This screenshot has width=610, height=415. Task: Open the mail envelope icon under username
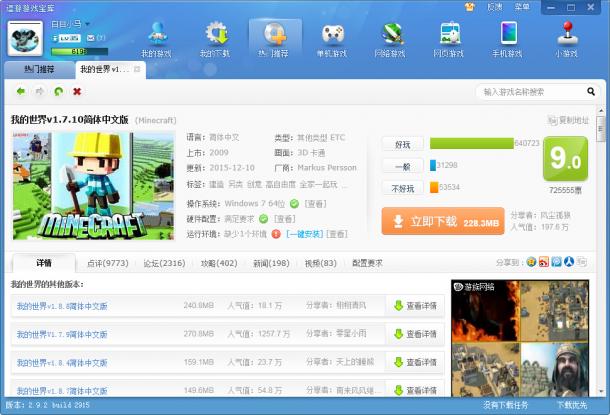(91, 38)
